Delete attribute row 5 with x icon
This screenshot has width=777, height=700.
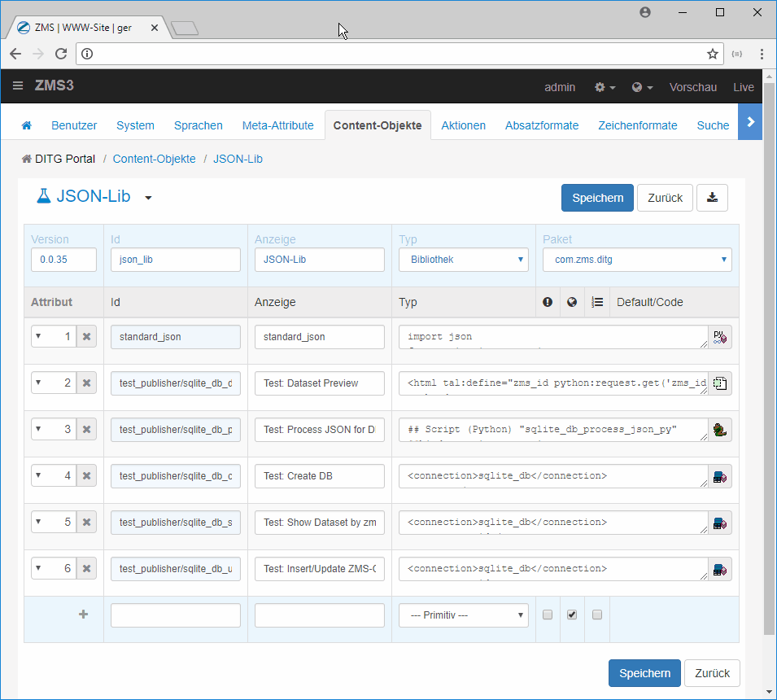tap(87, 522)
